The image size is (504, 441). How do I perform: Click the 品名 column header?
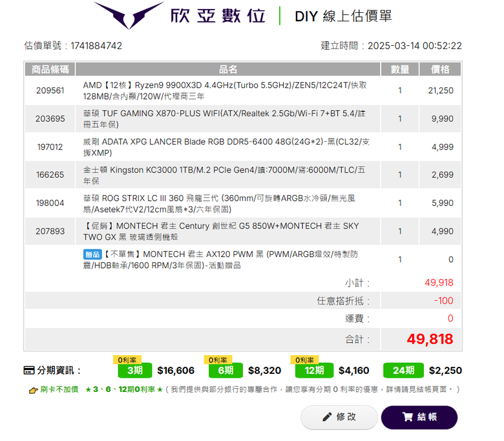coord(228,69)
